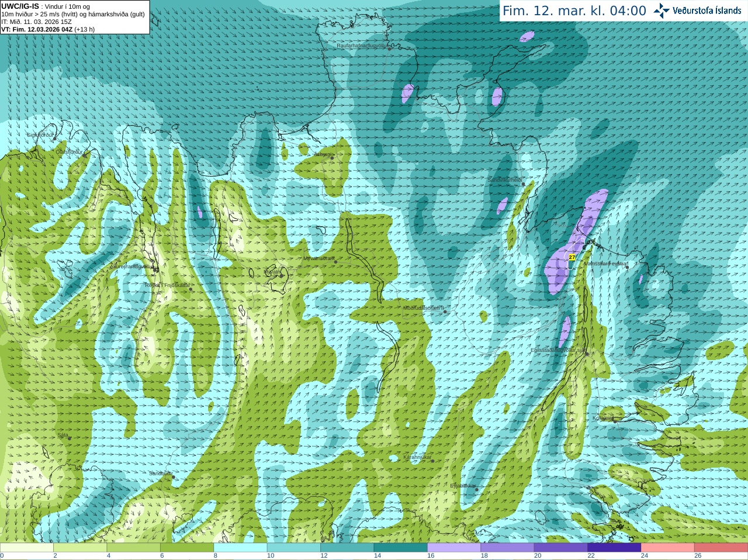Select the Akureyrarflugvöllur station label
Image resolution: width=748 pixels, height=560 pixels.
(x=131, y=266)
